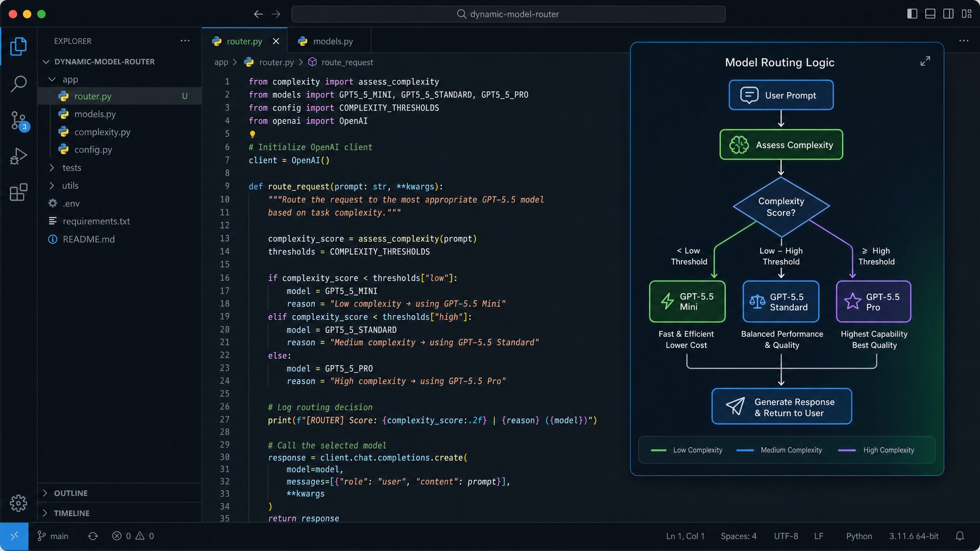The width and height of the screenshot is (980, 551).
Task: Click the main branch in status bar
Action: [x=53, y=536]
